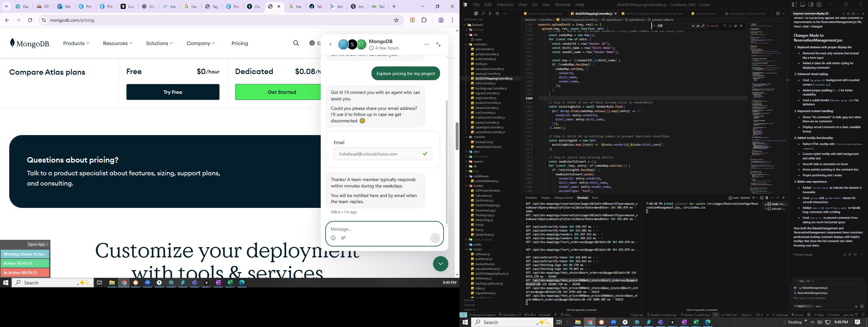Viewport: 868px width, 327px height.
Task: Go back in the MongoDB chat widget
Action: (331, 44)
